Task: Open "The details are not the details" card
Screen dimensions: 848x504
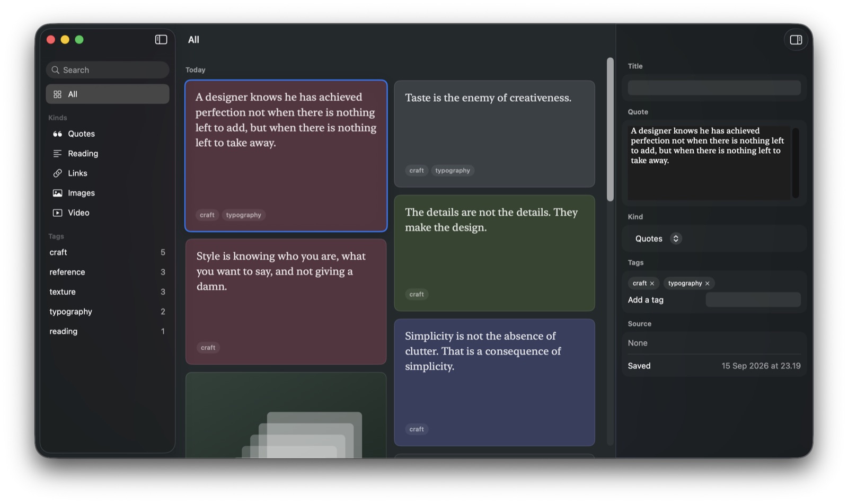Action: (494, 253)
